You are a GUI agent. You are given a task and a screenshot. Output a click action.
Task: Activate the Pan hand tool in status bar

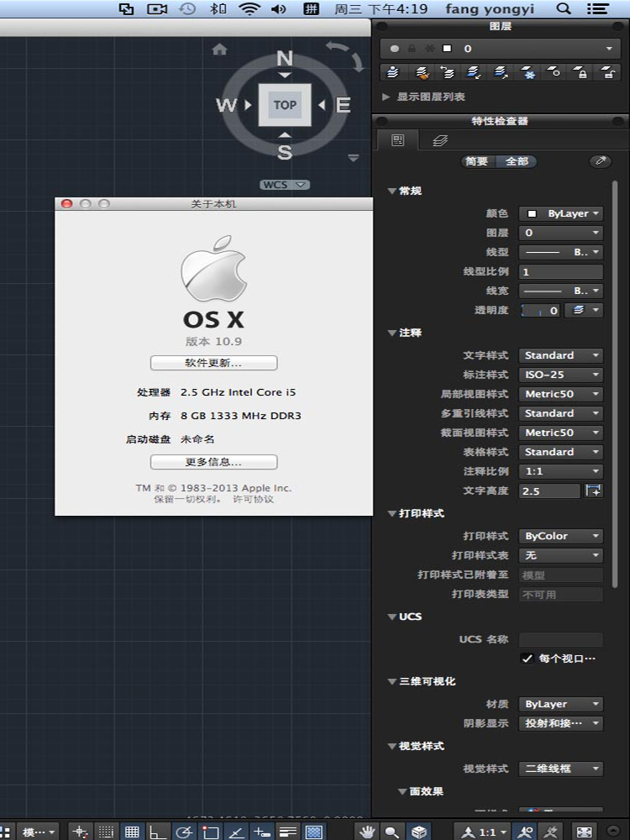(x=367, y=832)
